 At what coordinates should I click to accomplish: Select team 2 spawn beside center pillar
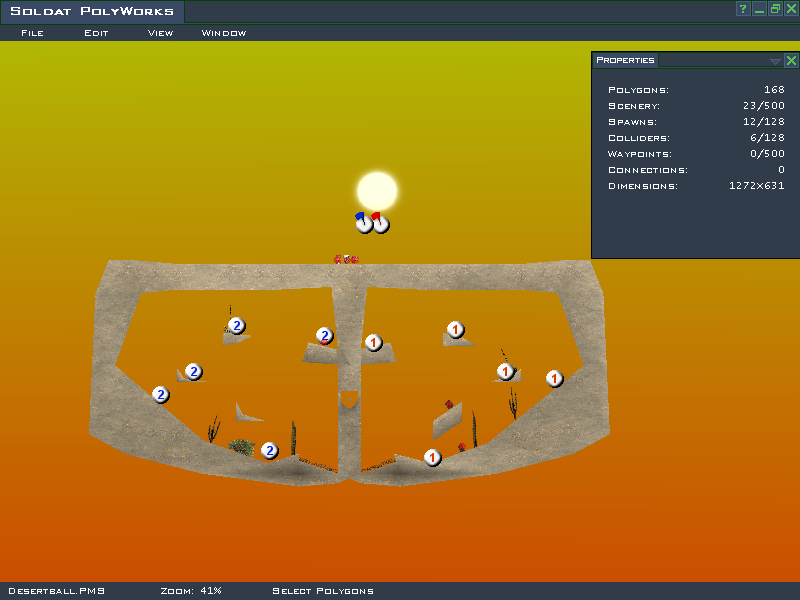pyautogui.click(x=324, y=336)
